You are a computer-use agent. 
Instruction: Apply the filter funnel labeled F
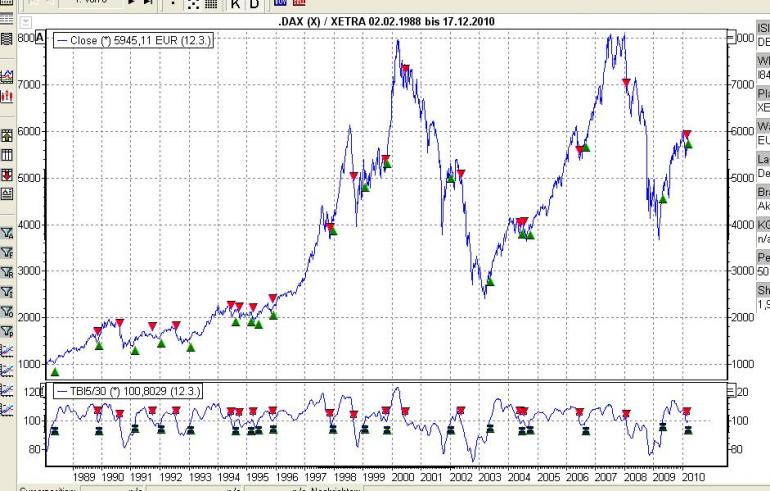coord(7,253)
